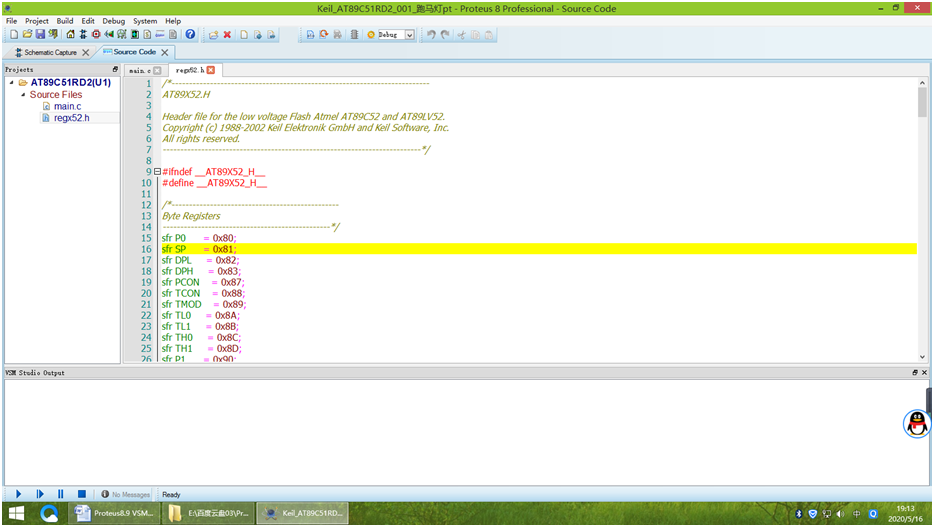
Task: Open the Debug configuration dropdown
Action: pos(409,35)
